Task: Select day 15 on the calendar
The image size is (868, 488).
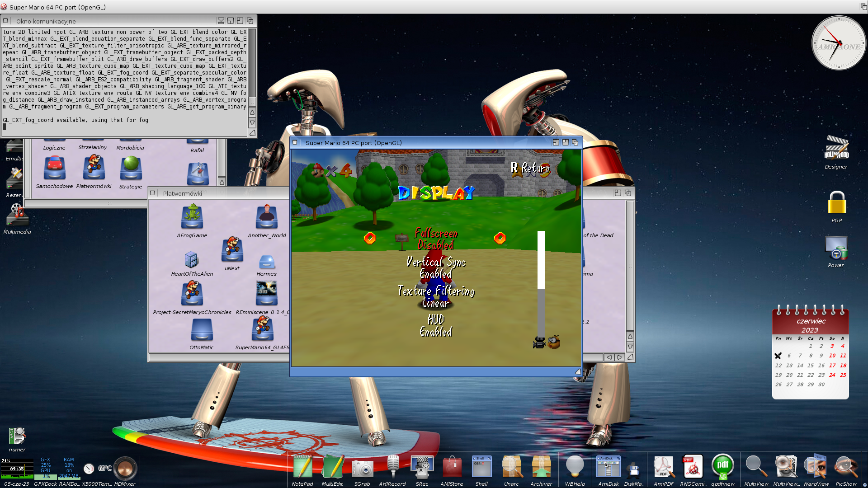Action: tap(810, 366)
